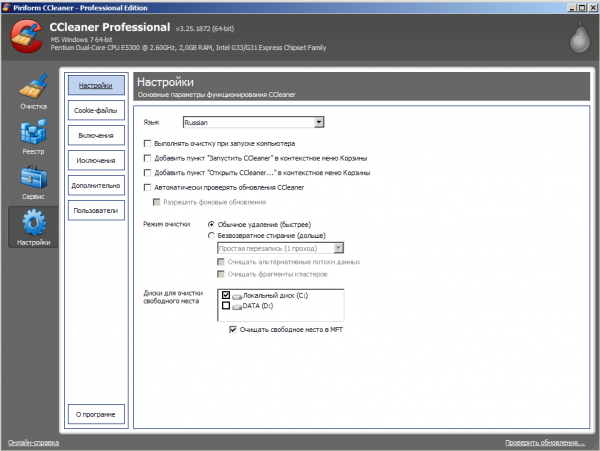Click the Разрешить фоновые обновления checkbox

(x=157, y=202)
